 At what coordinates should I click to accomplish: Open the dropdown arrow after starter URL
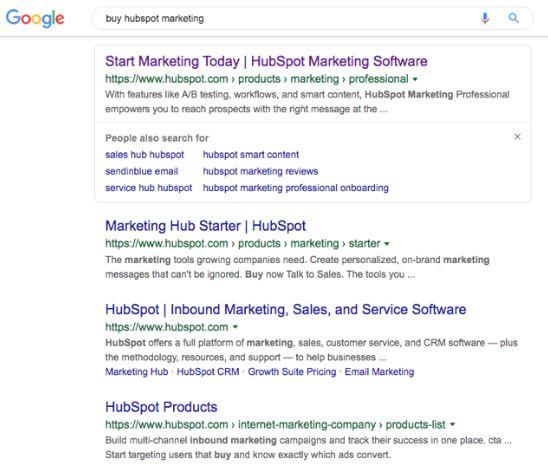tap(387, 244)
